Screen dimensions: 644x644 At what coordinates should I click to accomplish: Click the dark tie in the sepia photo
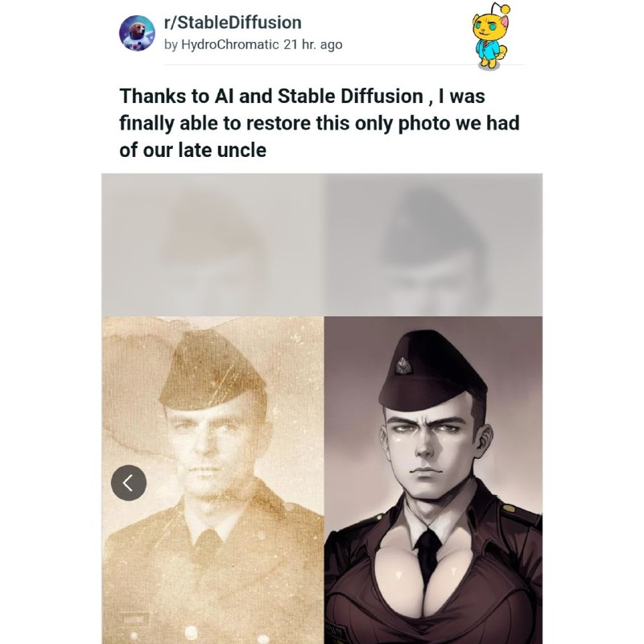coord(208,546)
